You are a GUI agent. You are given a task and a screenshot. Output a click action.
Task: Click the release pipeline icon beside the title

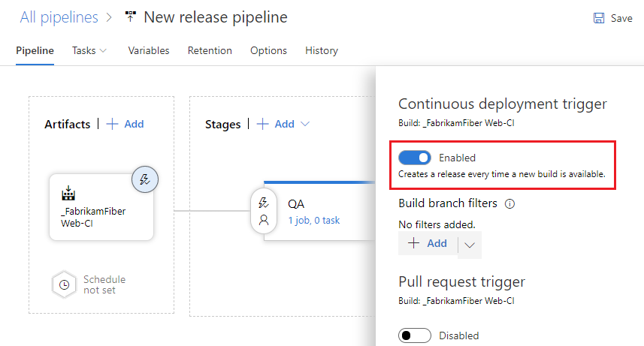(x=131, y=17)
